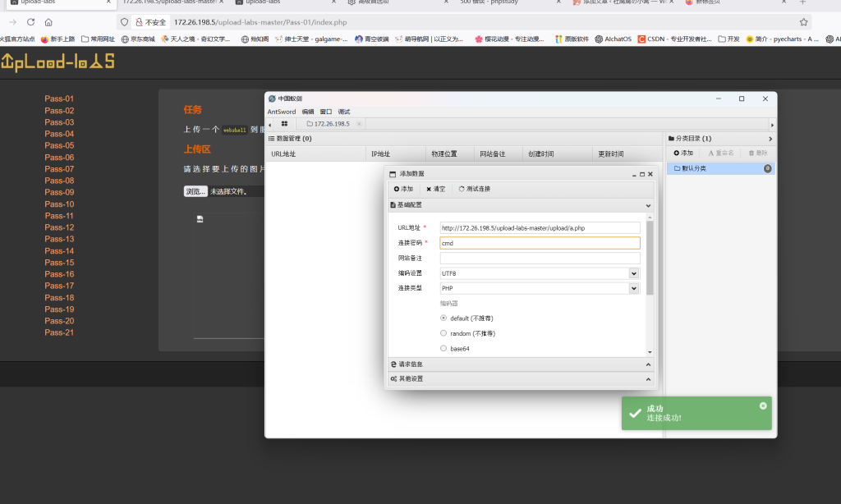Select the random (不推荐) encoder radio
The height and width of the screenshot is (504, 841).
click(443, 333)
